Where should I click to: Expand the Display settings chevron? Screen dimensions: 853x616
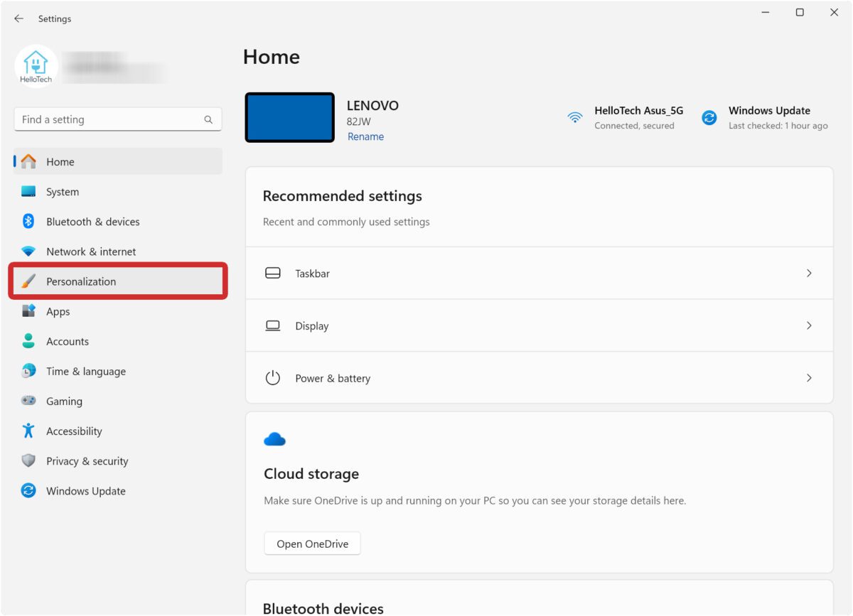point(809,325)
